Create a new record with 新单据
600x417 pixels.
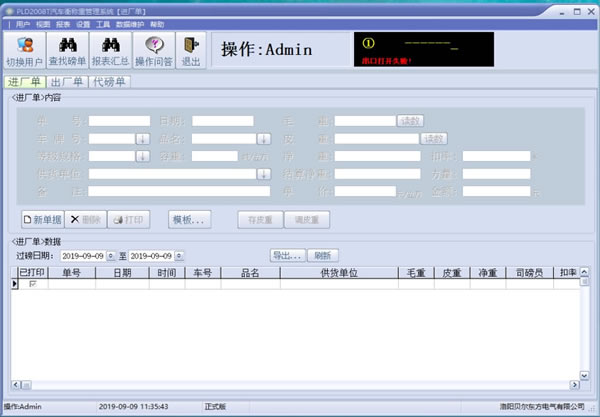tap(42, 219)
